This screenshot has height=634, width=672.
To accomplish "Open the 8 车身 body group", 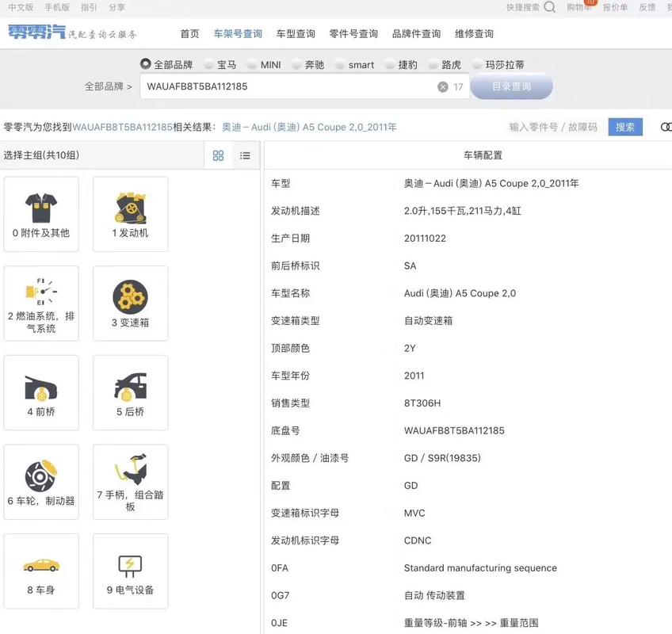I will click(x=41, y=571).
